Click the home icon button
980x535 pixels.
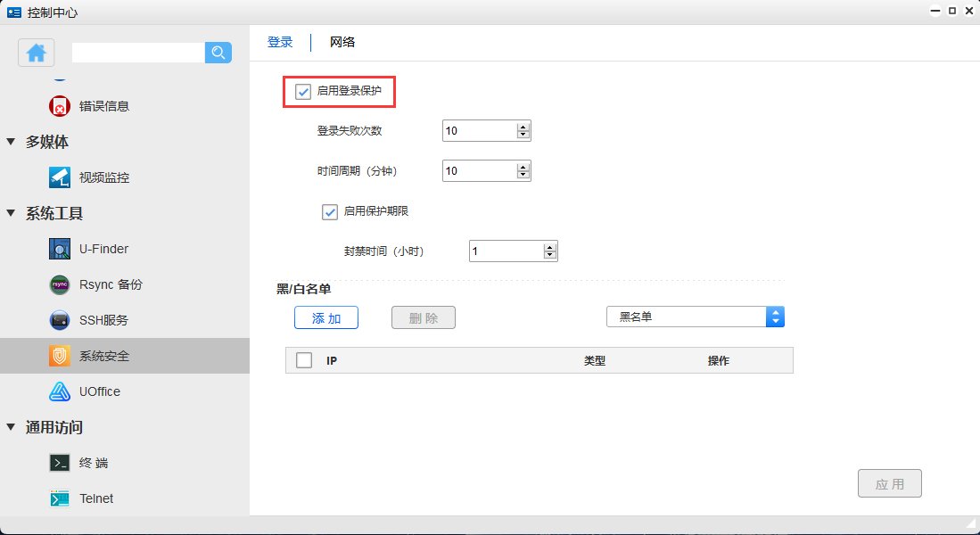[x=37, y=53]
